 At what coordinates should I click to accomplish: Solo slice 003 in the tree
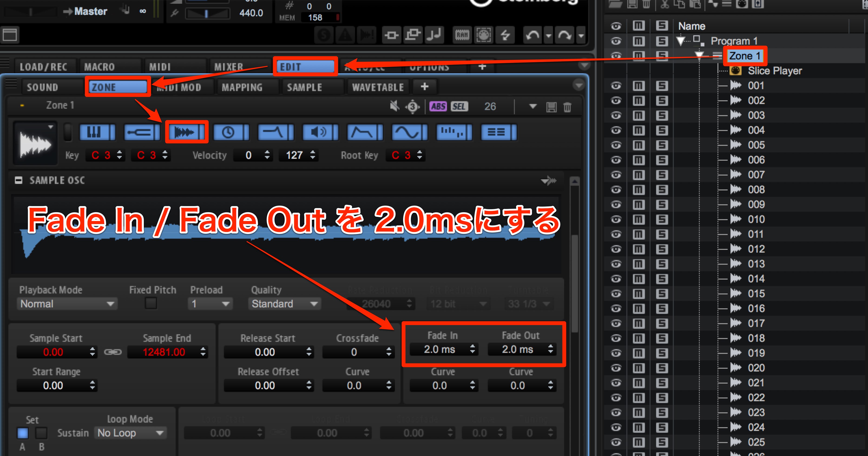[662, 116]
